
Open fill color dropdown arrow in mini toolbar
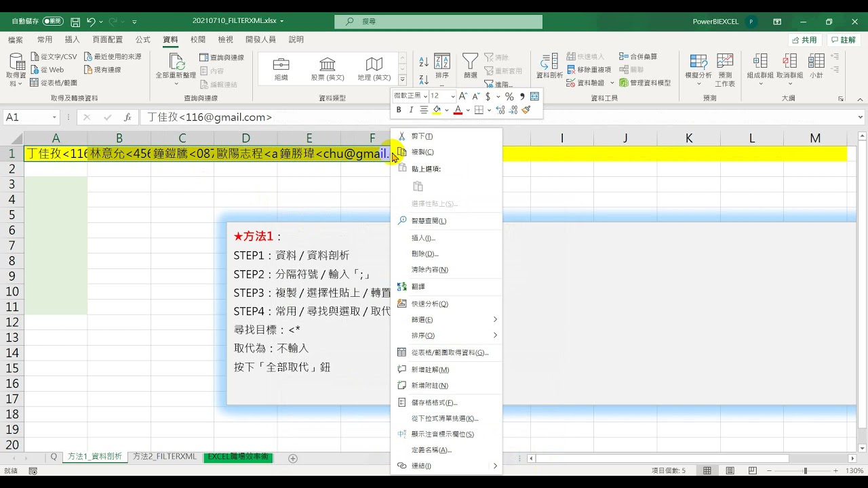(x=446, y=110)
